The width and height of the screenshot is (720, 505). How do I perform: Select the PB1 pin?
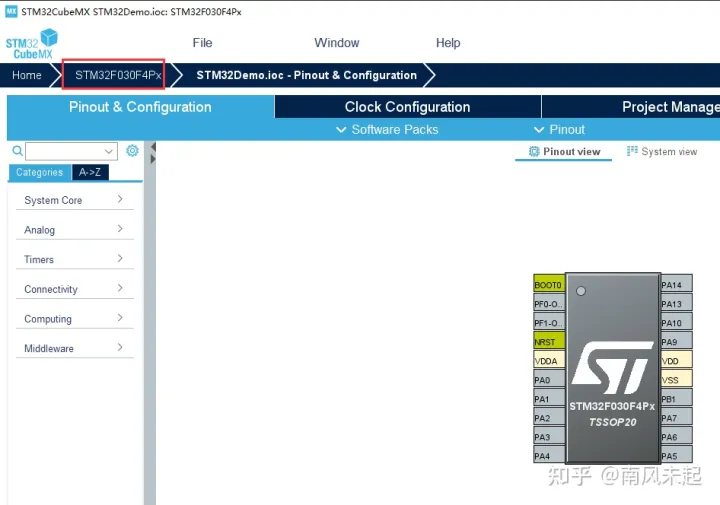point(677,399)
